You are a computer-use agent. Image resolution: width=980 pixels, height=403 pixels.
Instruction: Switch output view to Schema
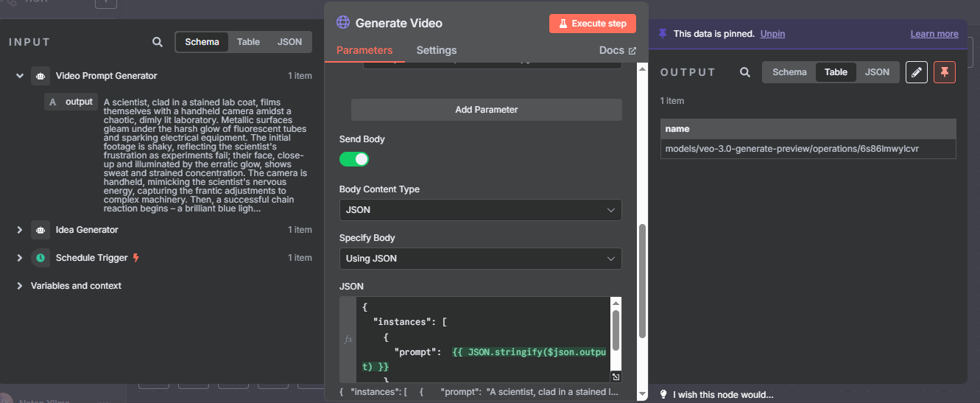pyautogui.click(x=789, y=72)
